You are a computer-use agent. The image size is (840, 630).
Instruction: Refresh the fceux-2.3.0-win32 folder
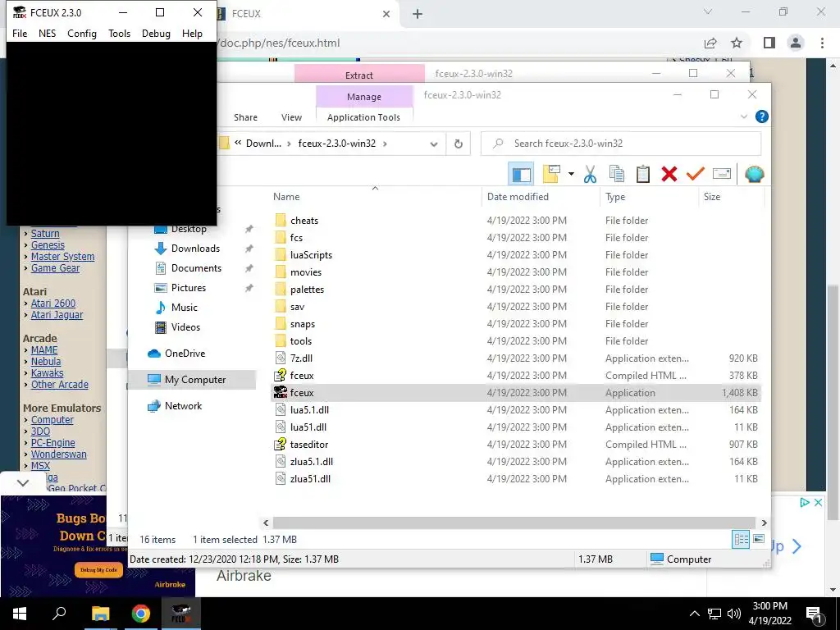click(458, 144)
